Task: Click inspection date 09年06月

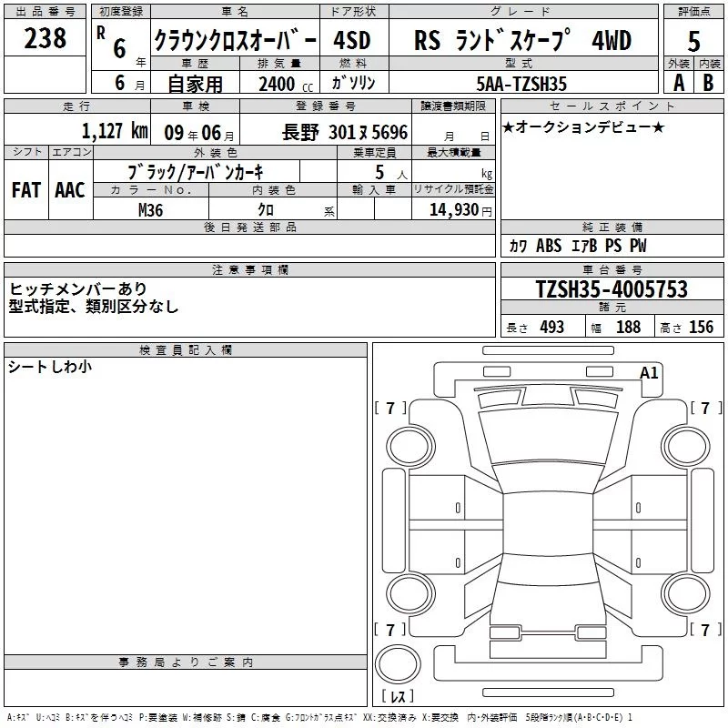Action: click(199, 133)
